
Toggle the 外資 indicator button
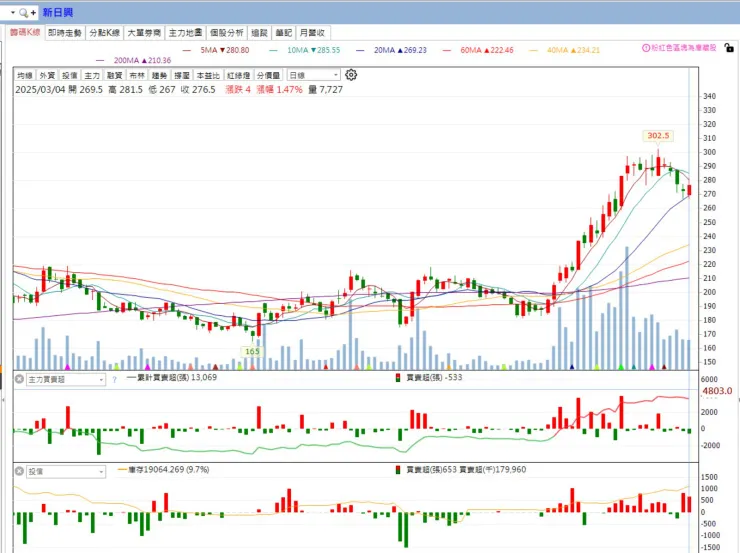(x=47, y=75)
